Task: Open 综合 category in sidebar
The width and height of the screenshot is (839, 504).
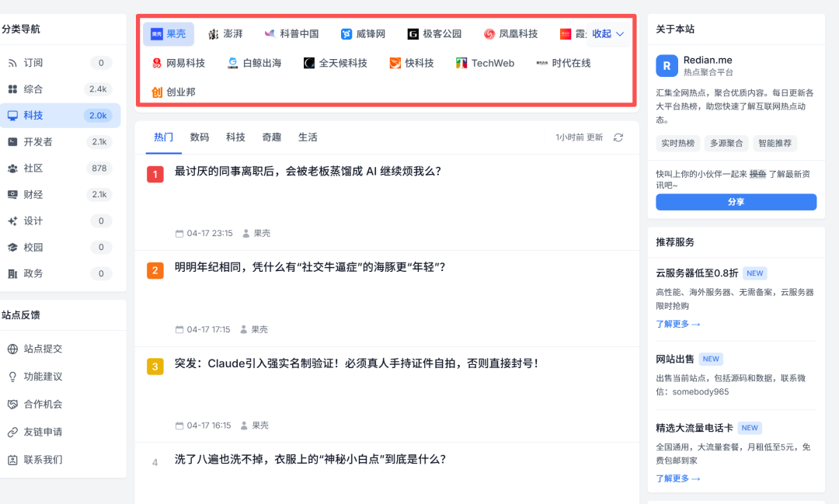Action: pyautogui.click(x=61, y=89)
